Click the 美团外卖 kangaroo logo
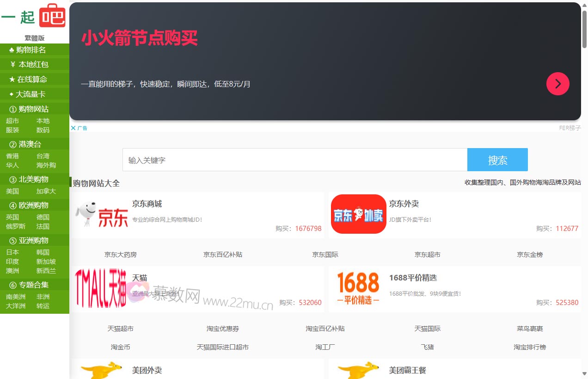The width and height of the screenshot is (588, 379). (x=101, y=369)
